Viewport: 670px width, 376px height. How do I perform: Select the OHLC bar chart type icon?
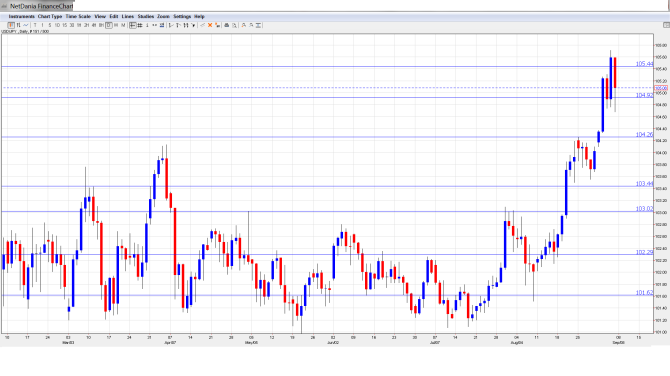point(19,25)
